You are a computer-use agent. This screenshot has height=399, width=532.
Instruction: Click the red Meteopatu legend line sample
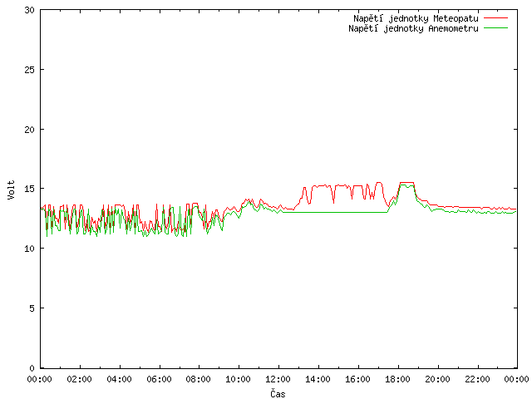[495, 18]
